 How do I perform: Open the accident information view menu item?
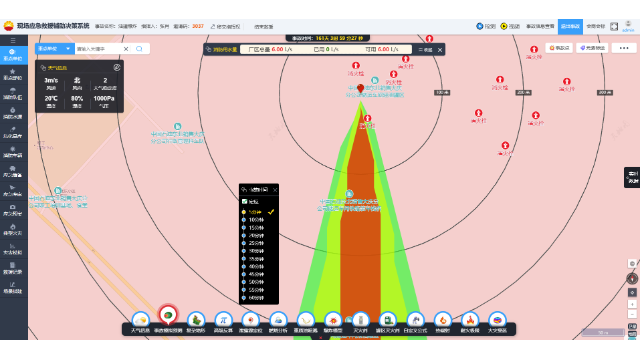click(540, 27)
